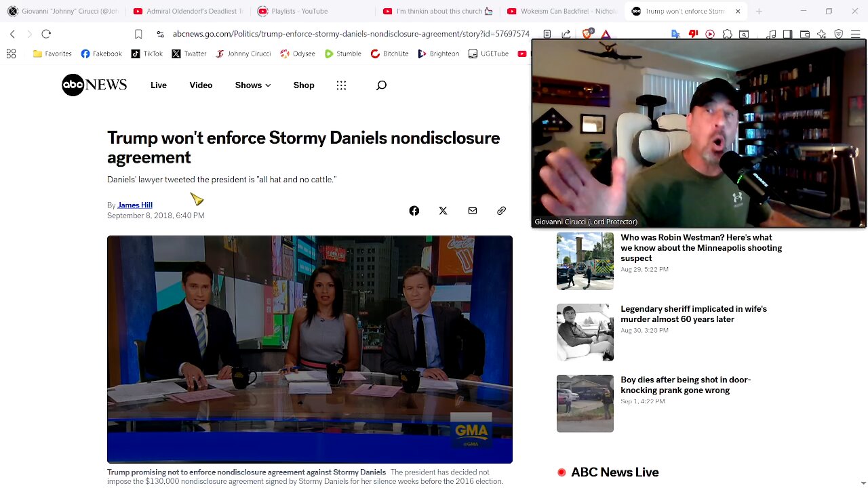Click the tab search icon in toolbar
Image resolution: width=868 pixels, height=488 pixels.
[x=744, y=34]
